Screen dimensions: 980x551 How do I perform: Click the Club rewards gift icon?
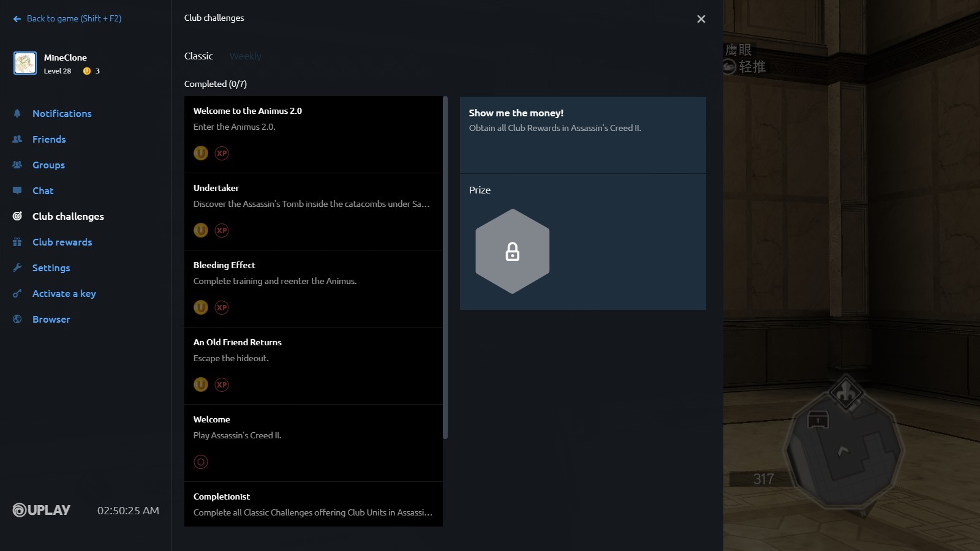pyautogui.click(x=17, y=242)
